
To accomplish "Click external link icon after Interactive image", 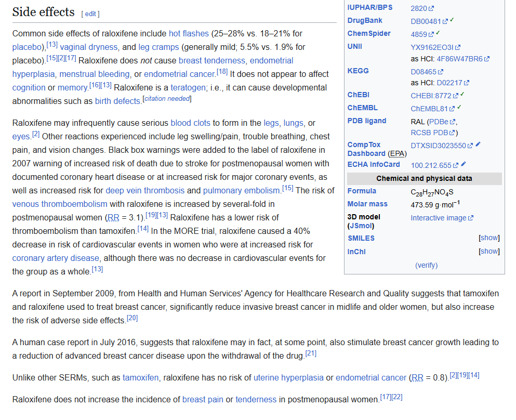I will point(471,218).
